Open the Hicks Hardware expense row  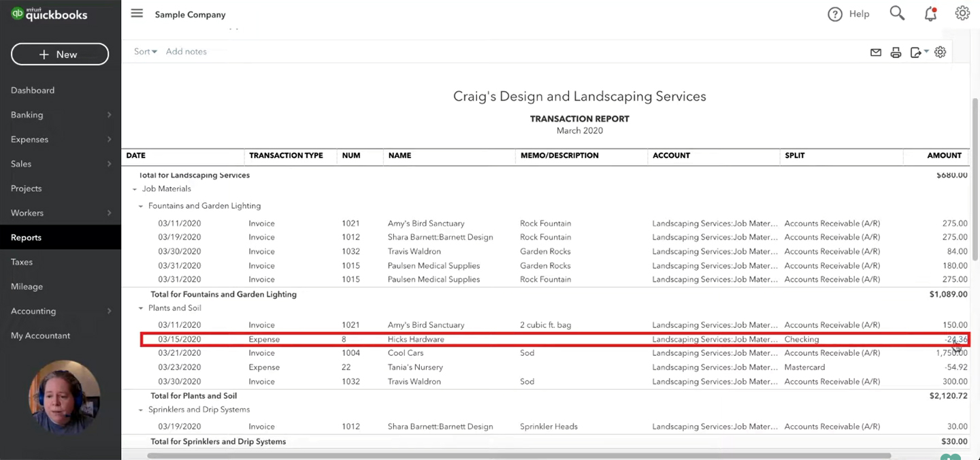(555, 340)
